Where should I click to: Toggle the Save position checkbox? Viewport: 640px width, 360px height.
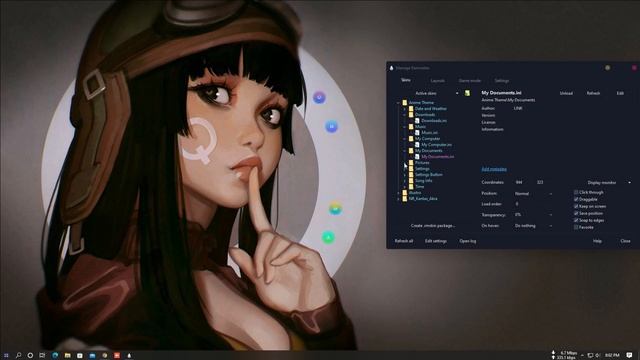(576, 213)
